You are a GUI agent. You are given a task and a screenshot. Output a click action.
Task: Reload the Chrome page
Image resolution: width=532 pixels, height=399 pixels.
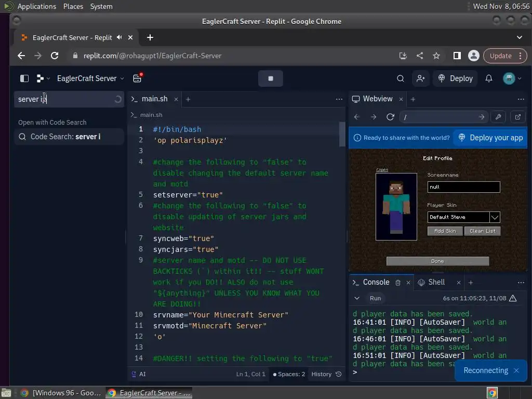[x=54, y=56]
